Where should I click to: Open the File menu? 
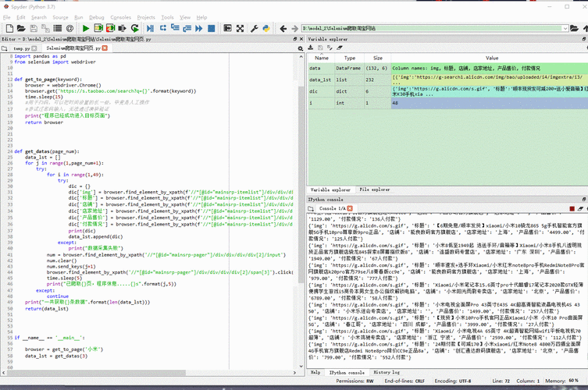[7, 17]
